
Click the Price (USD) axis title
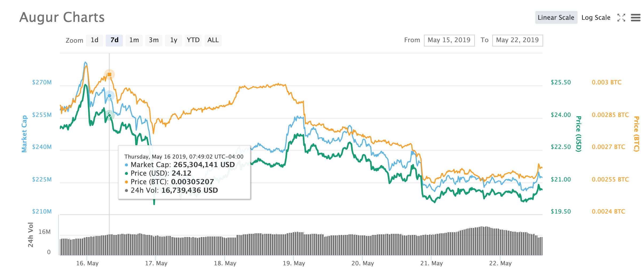click(x=578, y=134)
